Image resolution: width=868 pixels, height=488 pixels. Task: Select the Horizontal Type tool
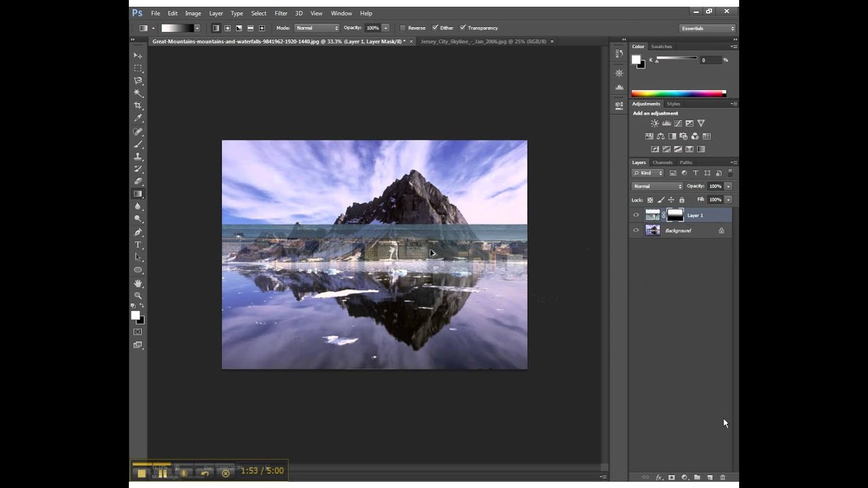(x=138, y=245)
